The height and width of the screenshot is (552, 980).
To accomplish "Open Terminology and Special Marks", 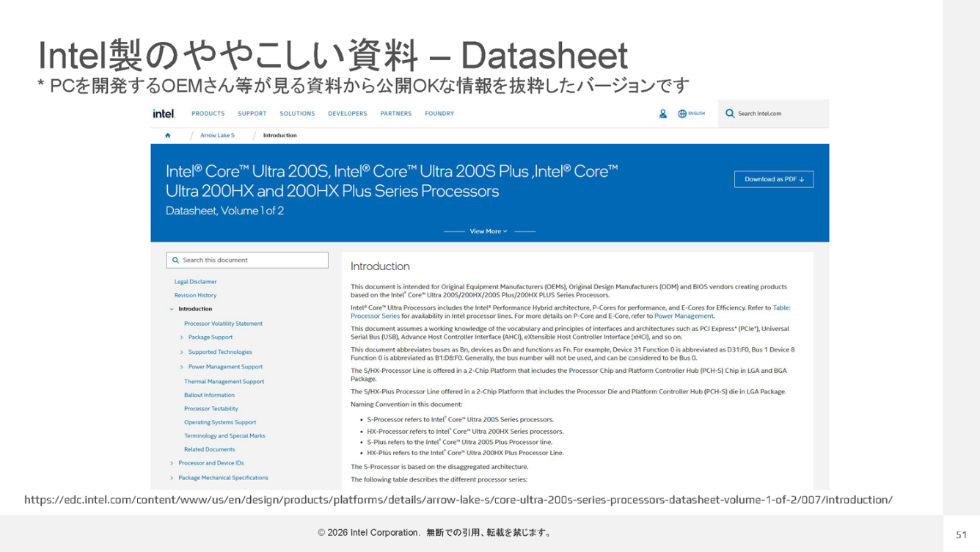I will click(224, 436).
